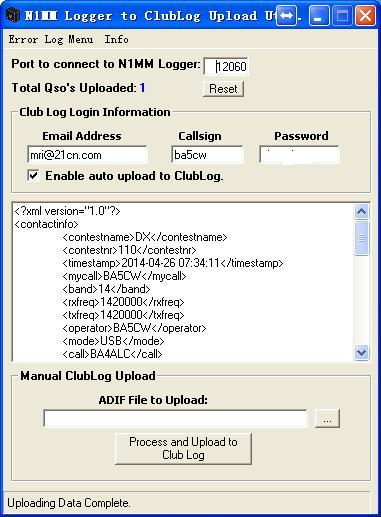Click the contestname DX line in log

pyautogui.click(x=145, y=237)
